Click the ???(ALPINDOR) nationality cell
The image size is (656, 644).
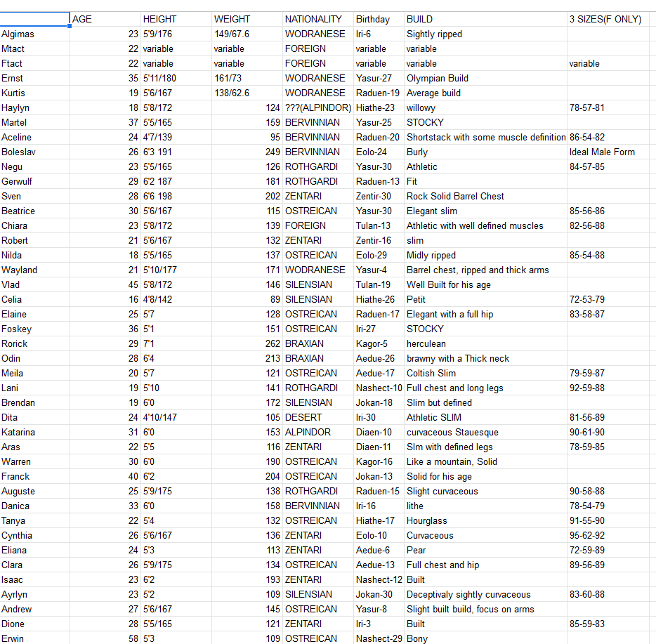318,107
